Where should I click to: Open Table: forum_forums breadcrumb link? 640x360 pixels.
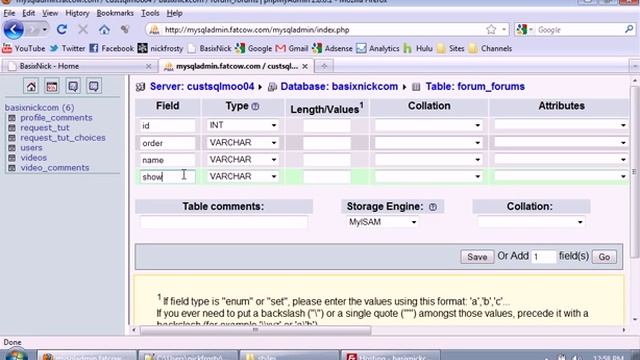point(475,87)
